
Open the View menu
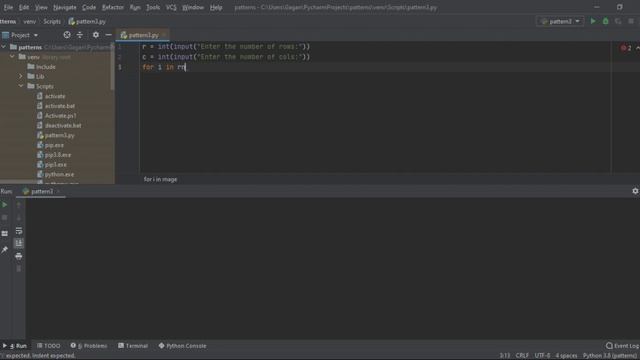(x=41, y=7)
